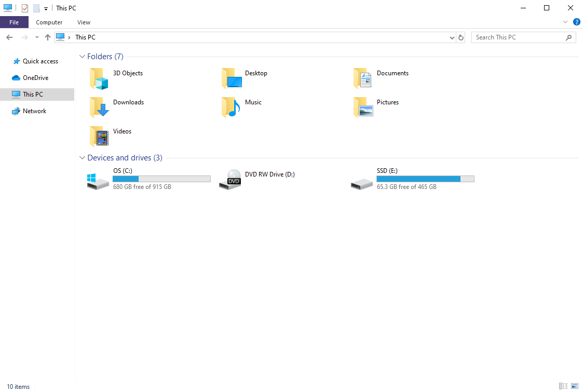The height and width of the screenshot is (392, 583).
Task: Select the DVD RW Drive (D:) icon
Action: click(x=231, y=179)
